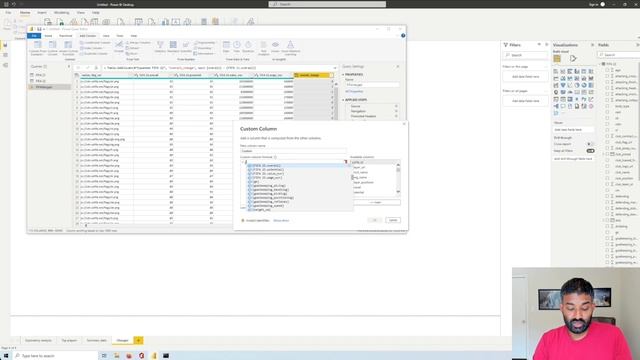Collapse the Filters pane chevron

tap(547, 45)
